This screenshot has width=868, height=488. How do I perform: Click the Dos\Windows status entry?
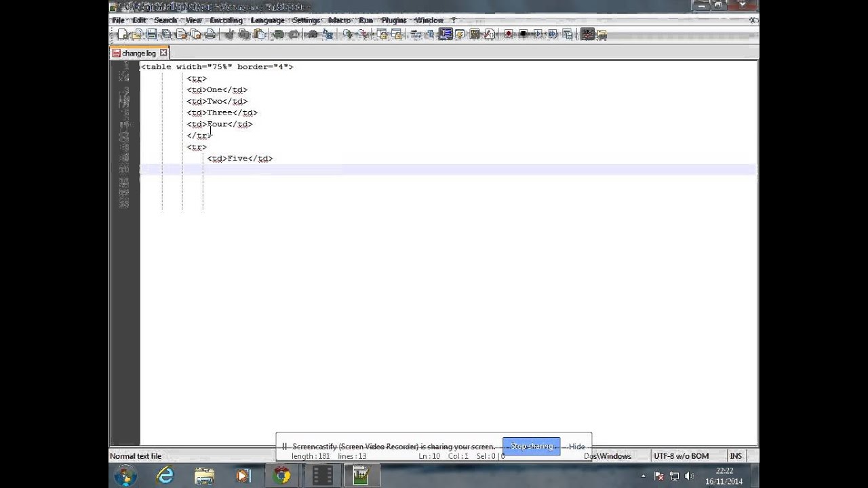point(608,456)
